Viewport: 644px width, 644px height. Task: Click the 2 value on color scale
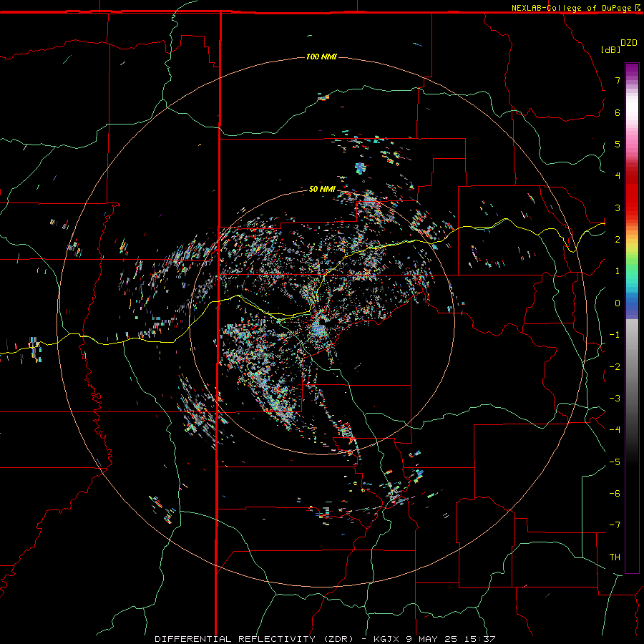point(618,240)
